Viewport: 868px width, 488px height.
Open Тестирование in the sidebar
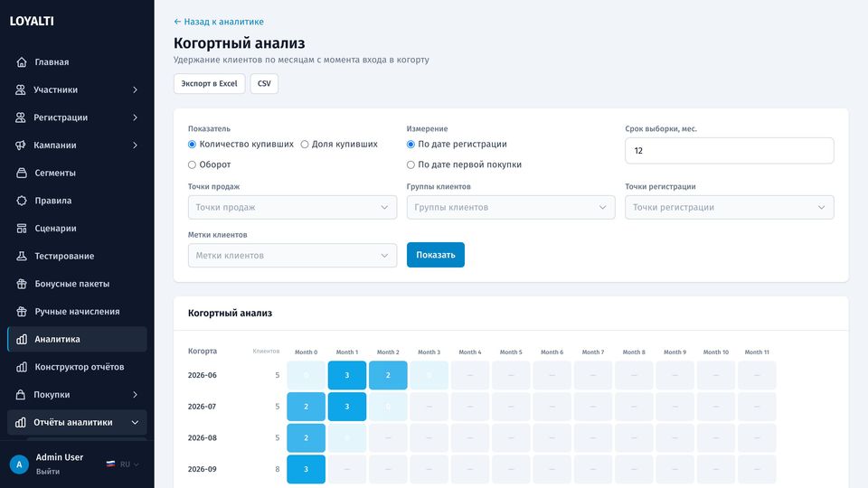(77, 256)
